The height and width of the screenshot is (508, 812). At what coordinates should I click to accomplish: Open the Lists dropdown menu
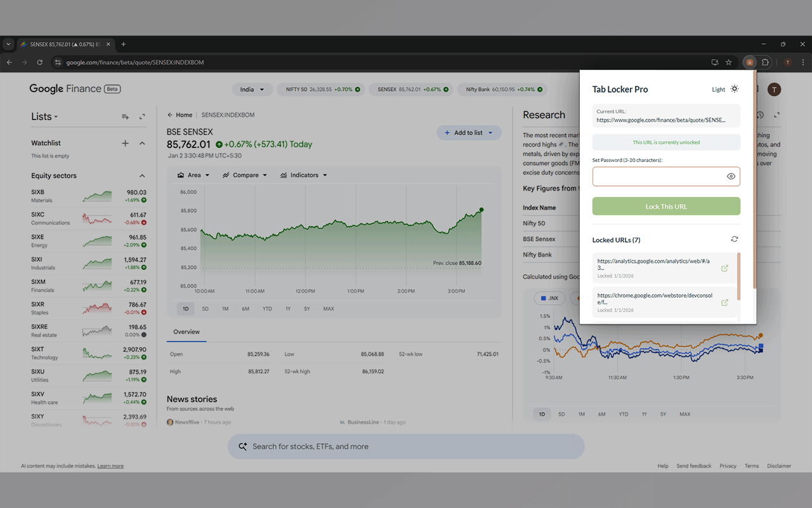pos(44,117)
